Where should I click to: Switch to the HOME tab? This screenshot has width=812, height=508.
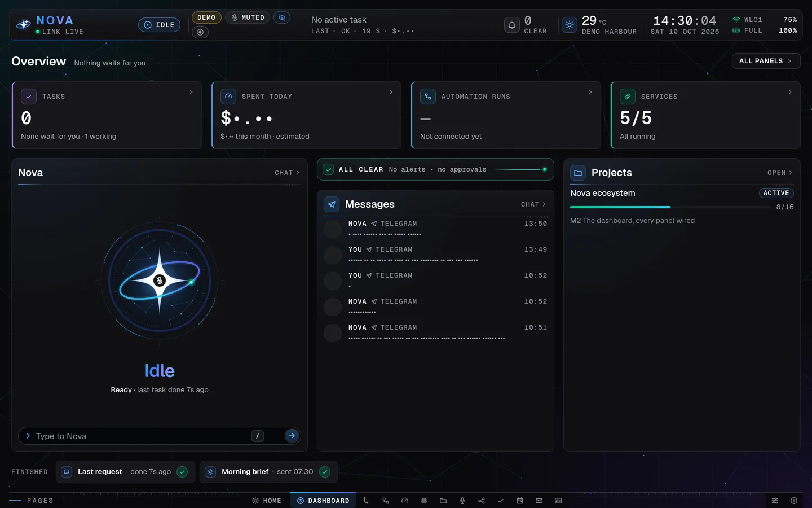267,501
